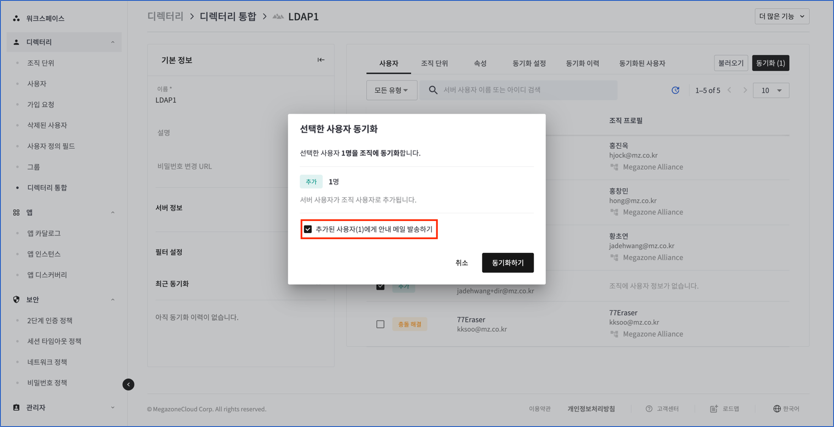The image size is (834, 427).
Task: Click the search magnifier icon
Action: tap(433, 90)
